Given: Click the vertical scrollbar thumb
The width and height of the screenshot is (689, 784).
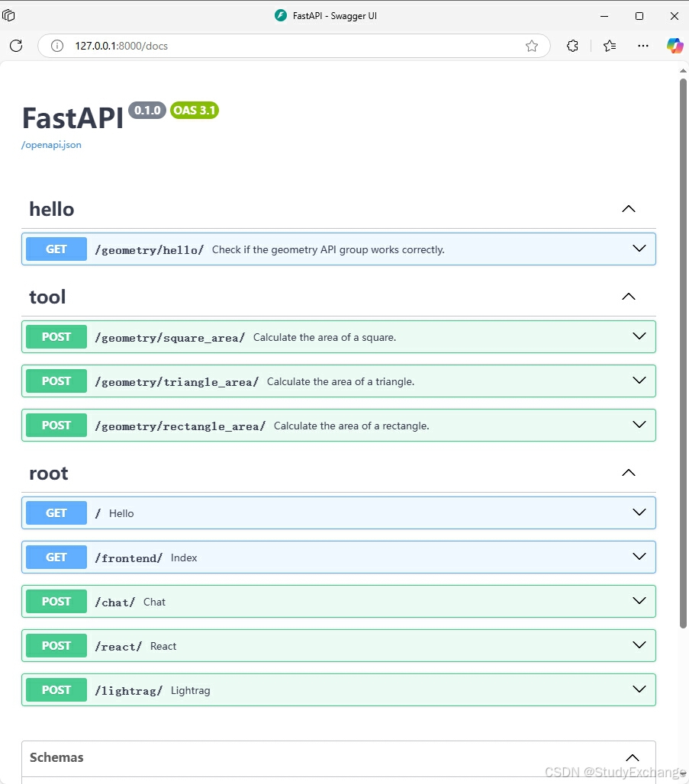Looking at the screenshot, I should tap(683, 352).
